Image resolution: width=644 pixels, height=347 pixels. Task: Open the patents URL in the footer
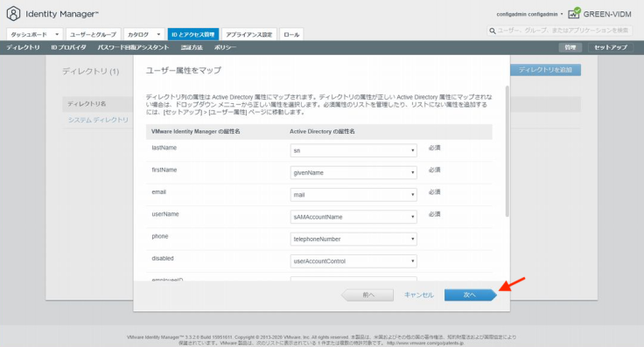tap(425, 343)
